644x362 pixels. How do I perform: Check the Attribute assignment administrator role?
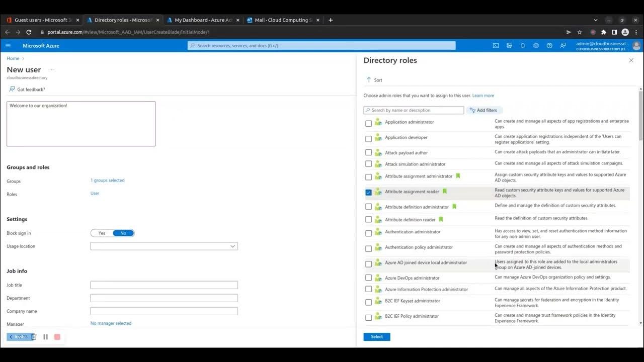(369, 177)
